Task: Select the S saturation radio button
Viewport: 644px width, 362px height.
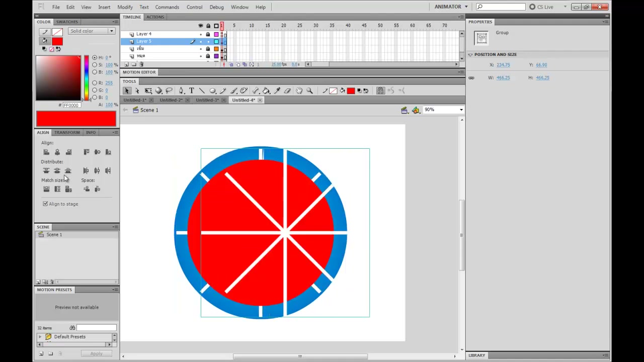Action: coord(95,65)
